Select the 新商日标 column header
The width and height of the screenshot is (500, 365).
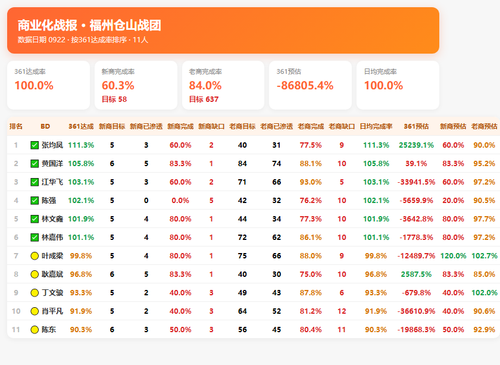(x=112, y=126)
